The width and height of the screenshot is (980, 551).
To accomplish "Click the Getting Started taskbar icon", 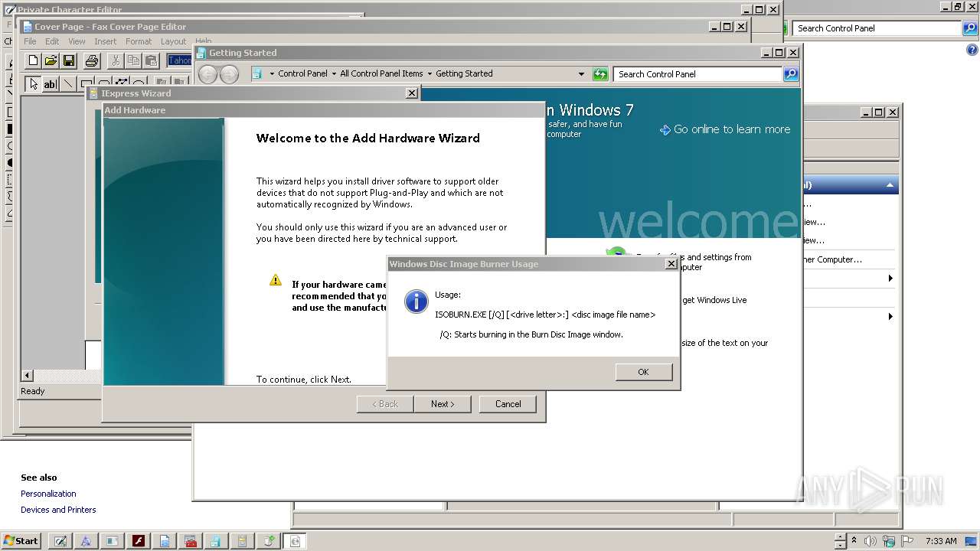I will coord(216,541).
